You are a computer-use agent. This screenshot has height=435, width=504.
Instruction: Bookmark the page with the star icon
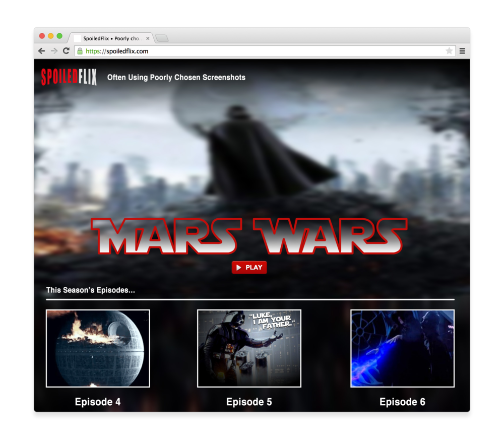point(449,51)
